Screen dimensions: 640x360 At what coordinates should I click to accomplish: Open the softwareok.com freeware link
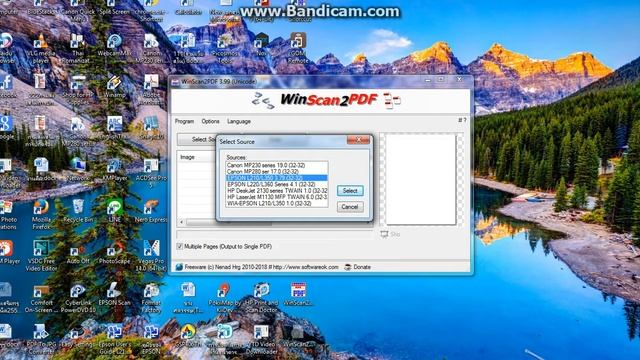pyautogui.click(x=305, y=267)
